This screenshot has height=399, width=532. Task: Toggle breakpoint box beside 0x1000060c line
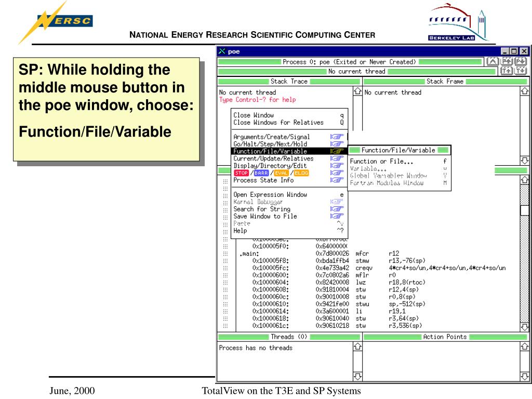pos(225,297)
